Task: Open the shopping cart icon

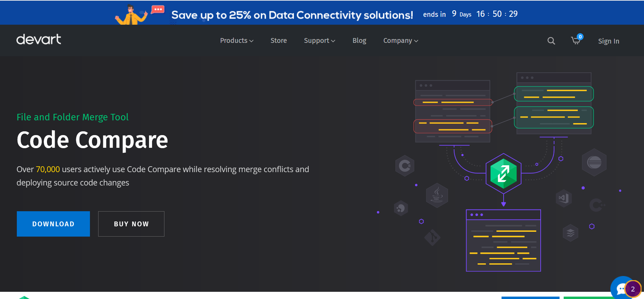Action: pos(576,40)
